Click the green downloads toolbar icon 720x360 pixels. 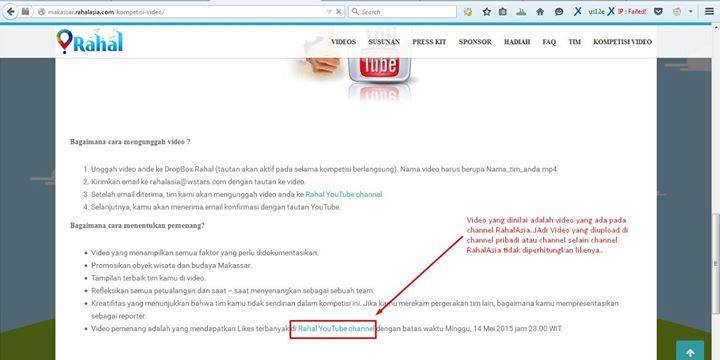click(521, 12)
